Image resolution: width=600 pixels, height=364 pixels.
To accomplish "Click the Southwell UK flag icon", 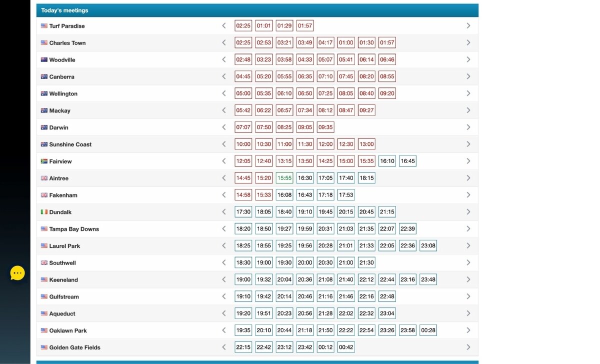I will point(44,263).
